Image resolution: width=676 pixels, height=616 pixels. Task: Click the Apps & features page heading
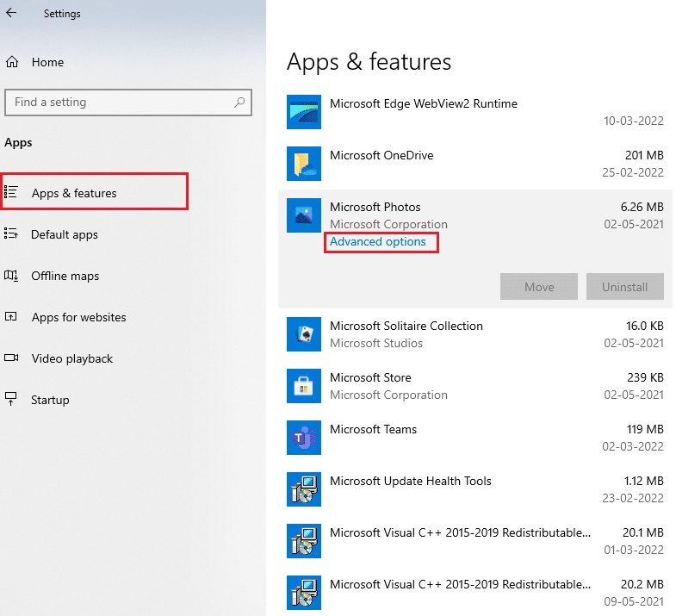(x=369, y=62)
